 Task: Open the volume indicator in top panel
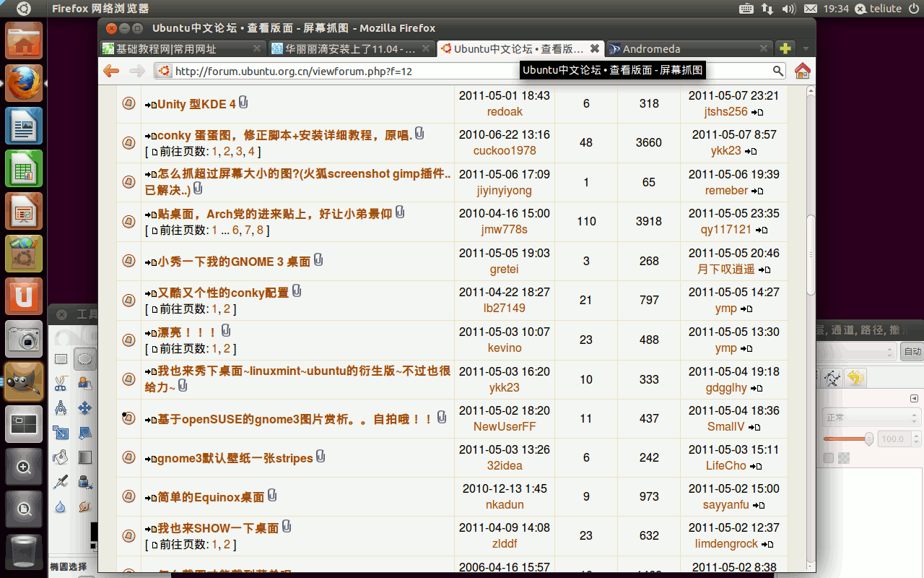tap(789, 9)
